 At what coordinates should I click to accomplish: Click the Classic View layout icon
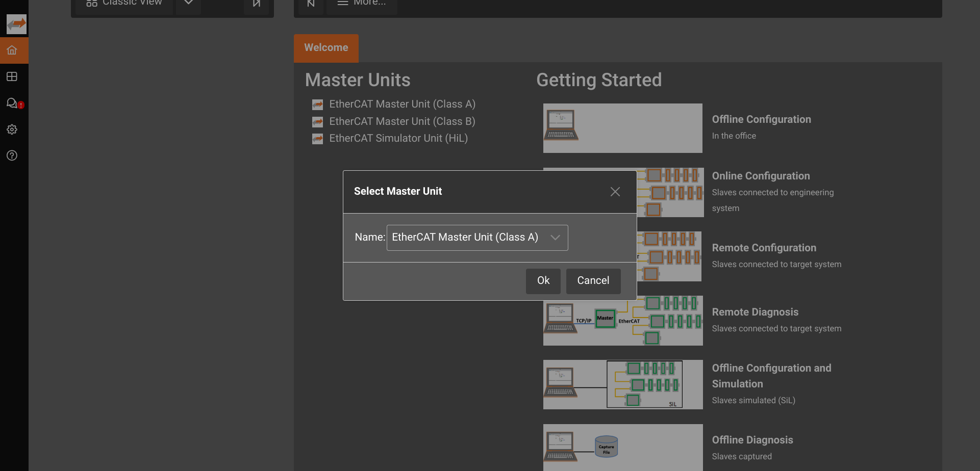pyautogui.click(x=91, y=3)
